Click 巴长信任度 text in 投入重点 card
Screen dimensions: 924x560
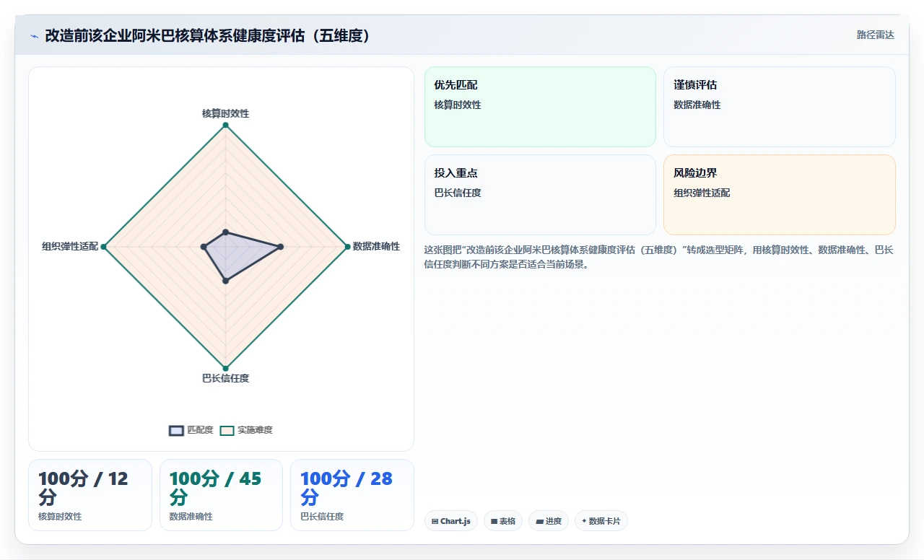(458, 193)
